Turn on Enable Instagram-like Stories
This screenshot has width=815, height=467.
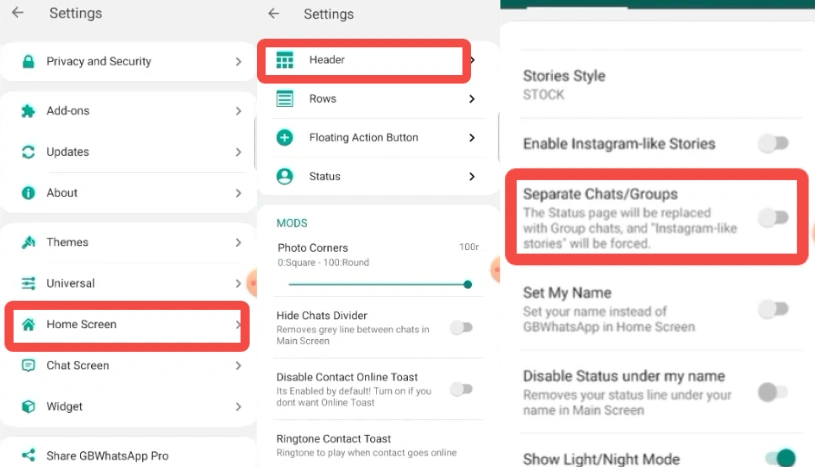773,144
